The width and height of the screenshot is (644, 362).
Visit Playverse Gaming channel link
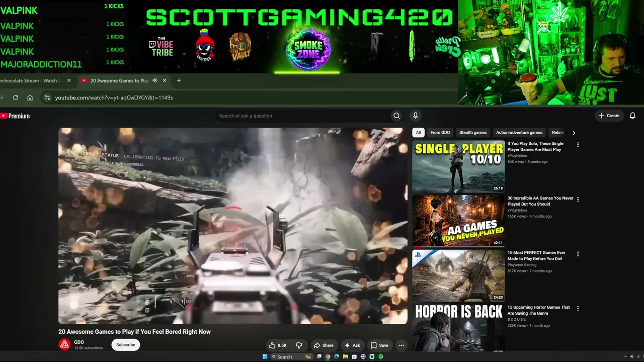(522, 265)
